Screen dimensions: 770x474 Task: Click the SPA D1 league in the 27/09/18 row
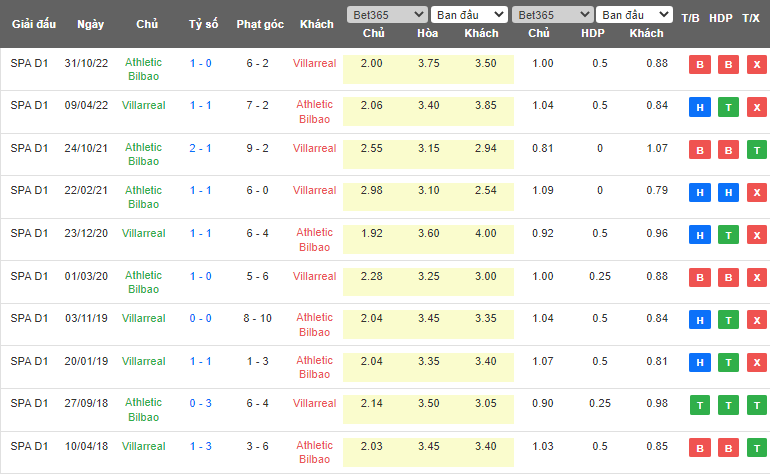coord(29,403)
